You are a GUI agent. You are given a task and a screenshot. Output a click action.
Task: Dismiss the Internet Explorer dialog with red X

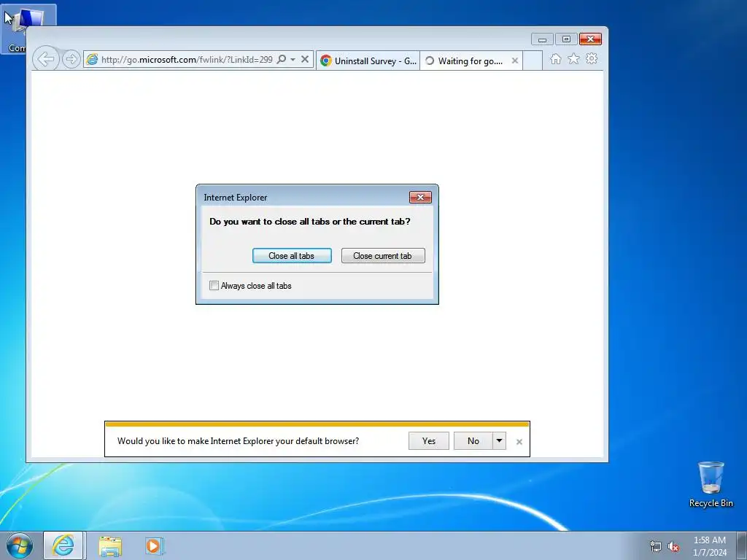point(420,197)
